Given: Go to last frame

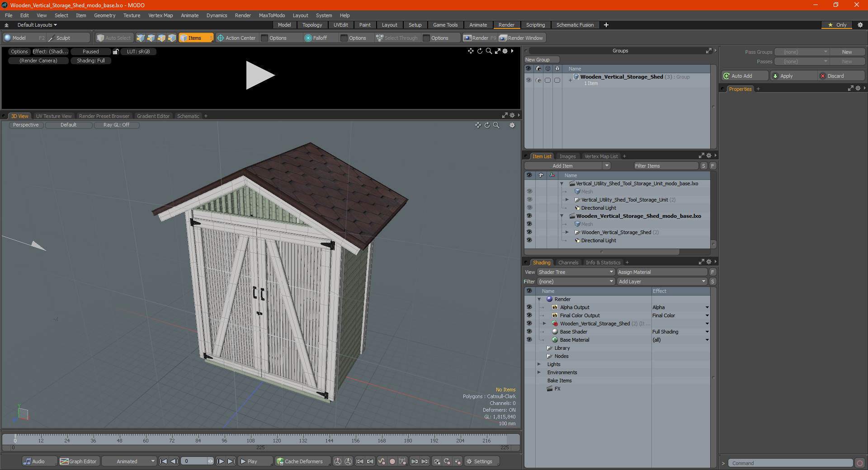Looking at the screenshot, I should pyautogui.click(x=231, y=461).
